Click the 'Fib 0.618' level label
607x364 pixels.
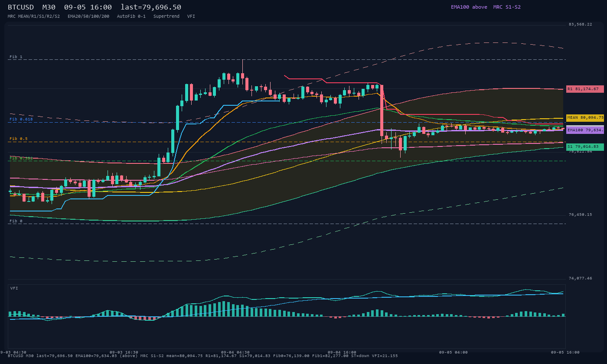pos(21,119)
